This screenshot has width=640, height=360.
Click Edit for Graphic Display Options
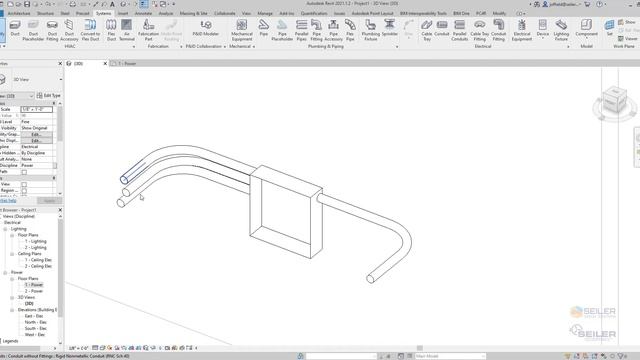36,140
